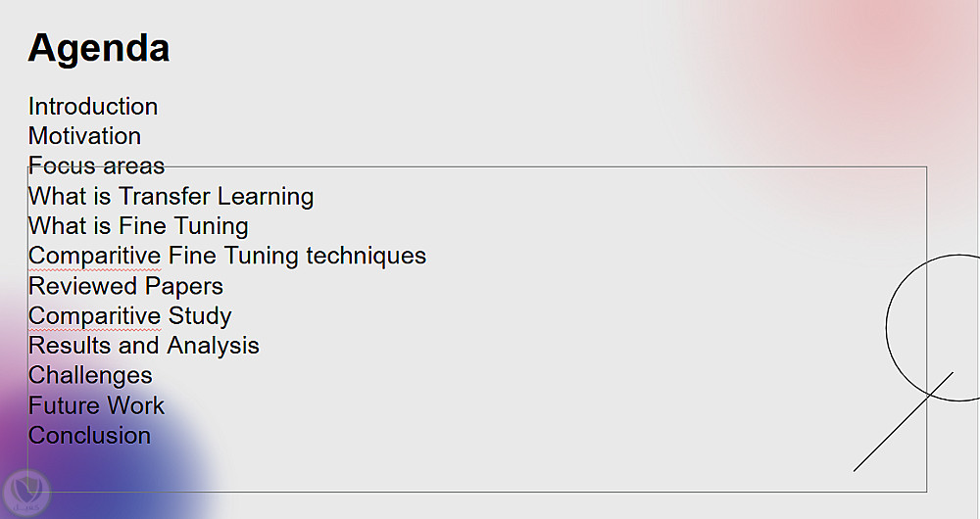Select the circle outline shape
980x519 pixels.
point(887,328)
